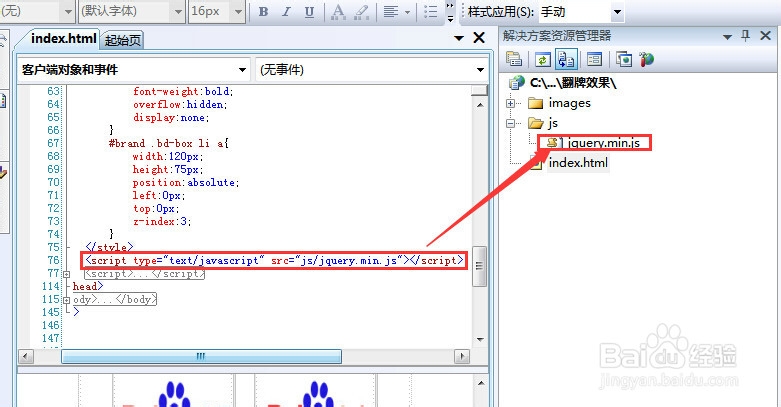
Task: Expand the collapsed script block on line 77
Action: click(x=66, y=274)
